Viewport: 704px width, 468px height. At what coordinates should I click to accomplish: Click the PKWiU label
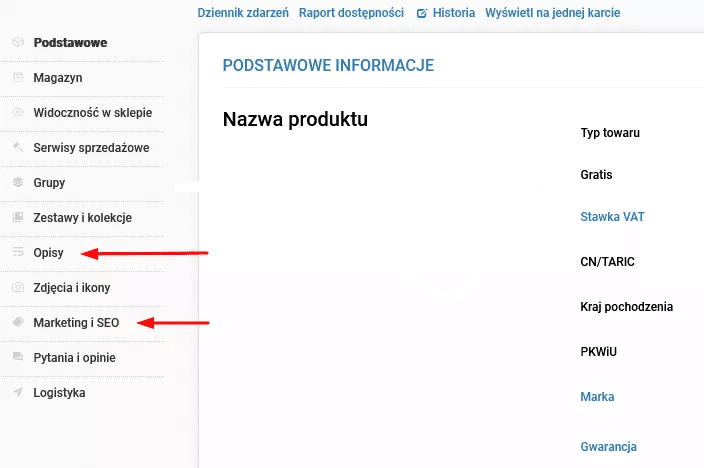pos(598,352)
